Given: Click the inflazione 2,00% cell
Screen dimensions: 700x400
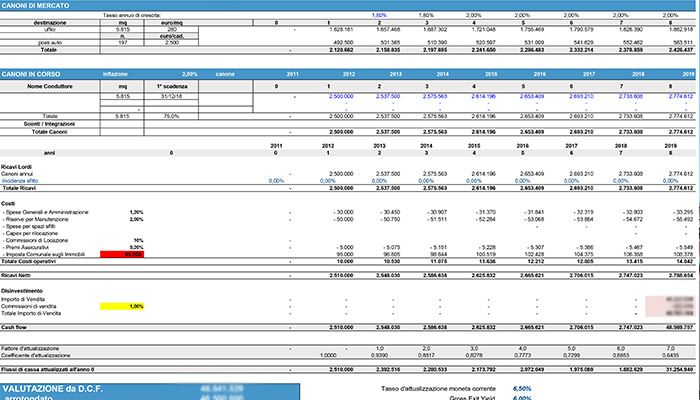Looking at the screenshot, I should (x=189, y=74).
